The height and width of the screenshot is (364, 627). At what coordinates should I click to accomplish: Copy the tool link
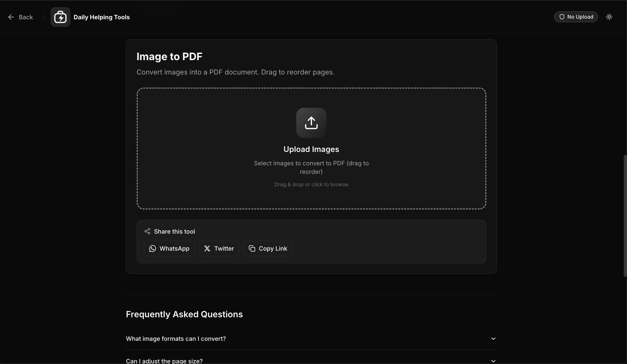[268, 248]
